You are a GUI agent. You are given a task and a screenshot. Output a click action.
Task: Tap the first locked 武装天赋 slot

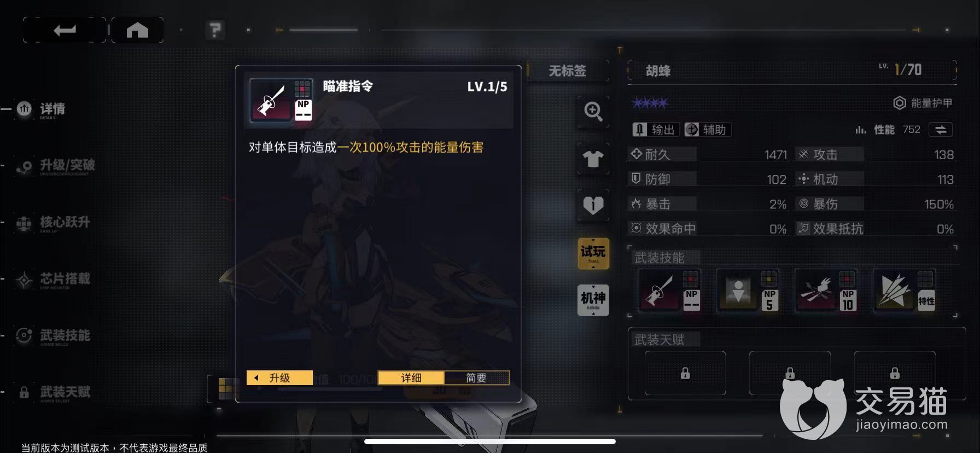[x=685, y=373]
